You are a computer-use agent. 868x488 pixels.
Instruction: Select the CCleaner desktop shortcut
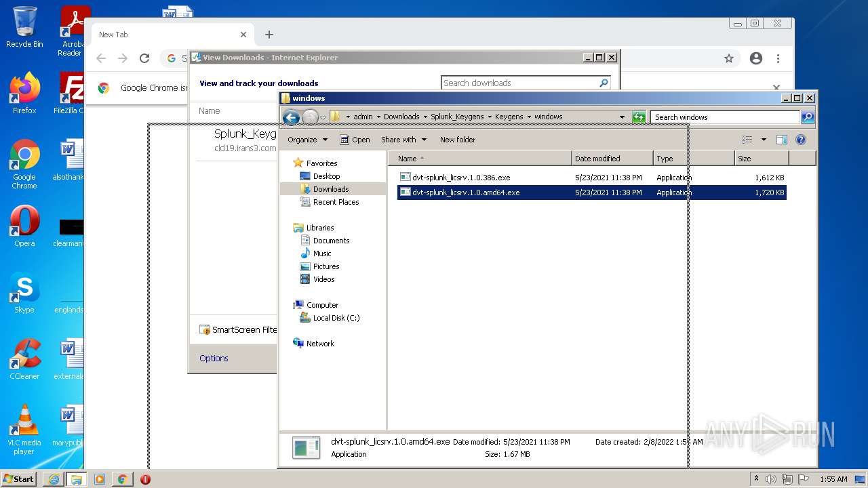[24, 359]
